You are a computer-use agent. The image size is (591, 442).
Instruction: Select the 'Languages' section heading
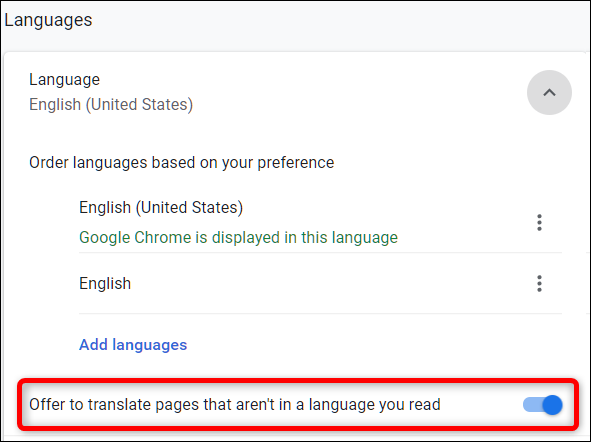point(48,20)
